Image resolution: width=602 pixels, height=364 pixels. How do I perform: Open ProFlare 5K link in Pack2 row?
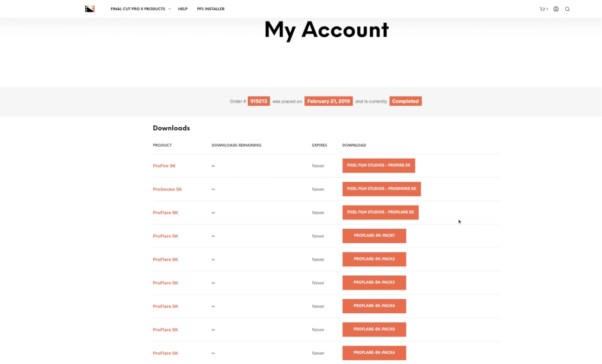coord(165,259)
